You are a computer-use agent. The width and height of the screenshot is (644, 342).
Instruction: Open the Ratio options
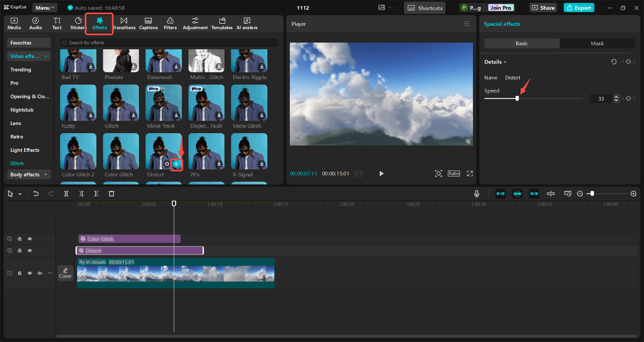coord(454,173)
